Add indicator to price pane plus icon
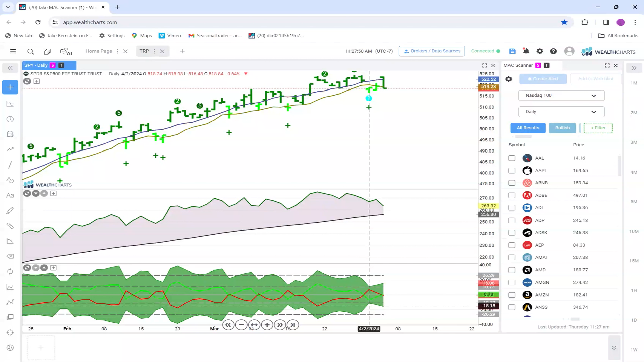 click(x=37, y=81)
